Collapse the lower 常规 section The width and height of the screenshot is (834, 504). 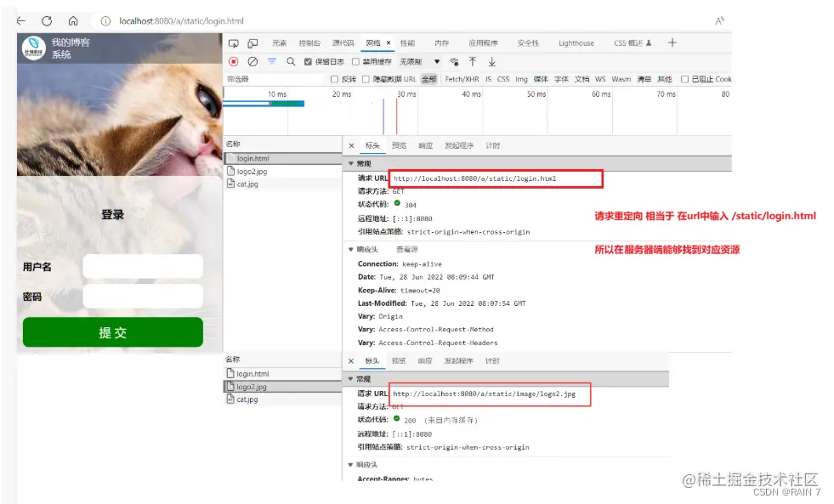tap(350, 379)
